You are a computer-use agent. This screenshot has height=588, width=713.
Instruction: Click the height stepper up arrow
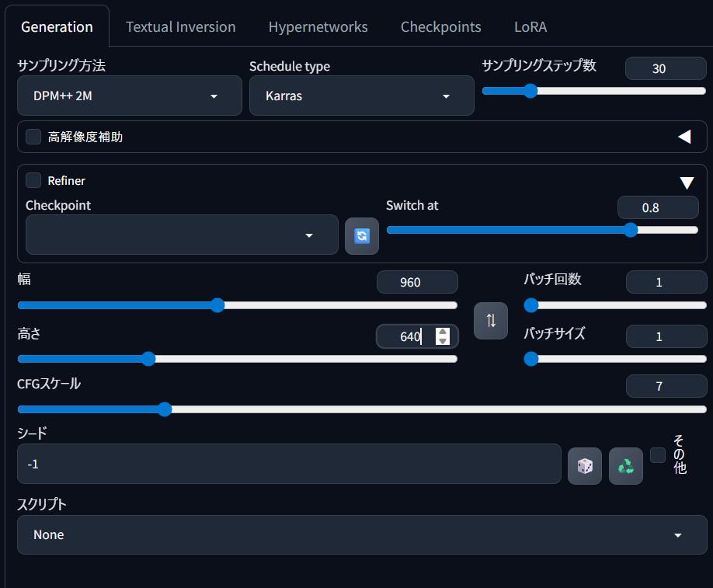(443, 332)
